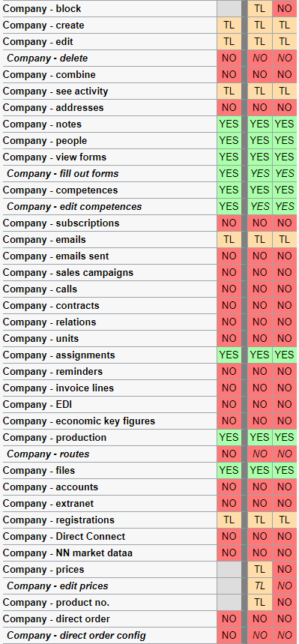This screenshot has height=644, width=299.
Task: Click the first YES cell for Company - assignments
Action: click(x=229, y=355)
